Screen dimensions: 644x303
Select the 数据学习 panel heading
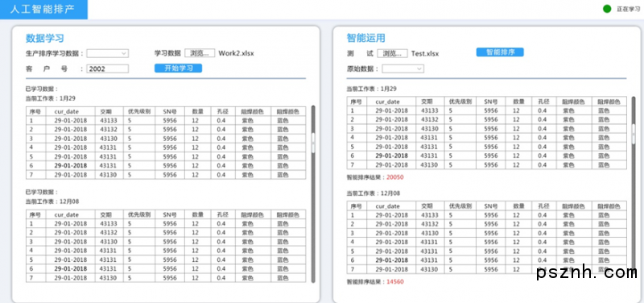45,38
